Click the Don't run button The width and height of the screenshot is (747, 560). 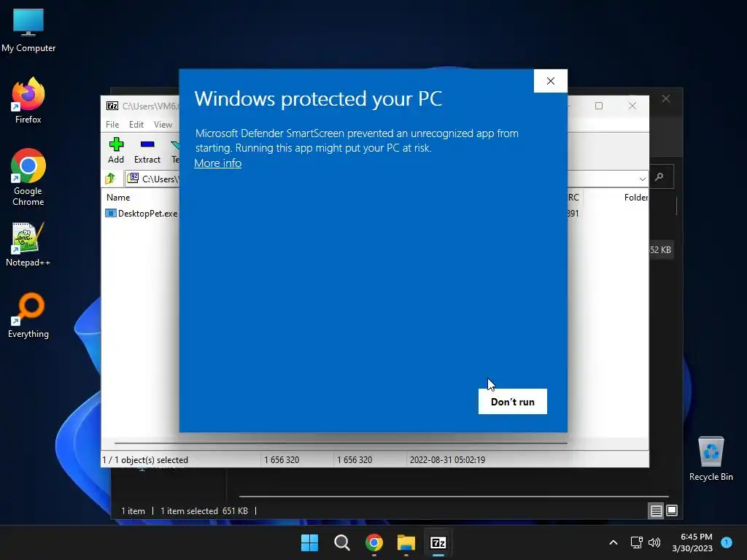click(513, 402)
